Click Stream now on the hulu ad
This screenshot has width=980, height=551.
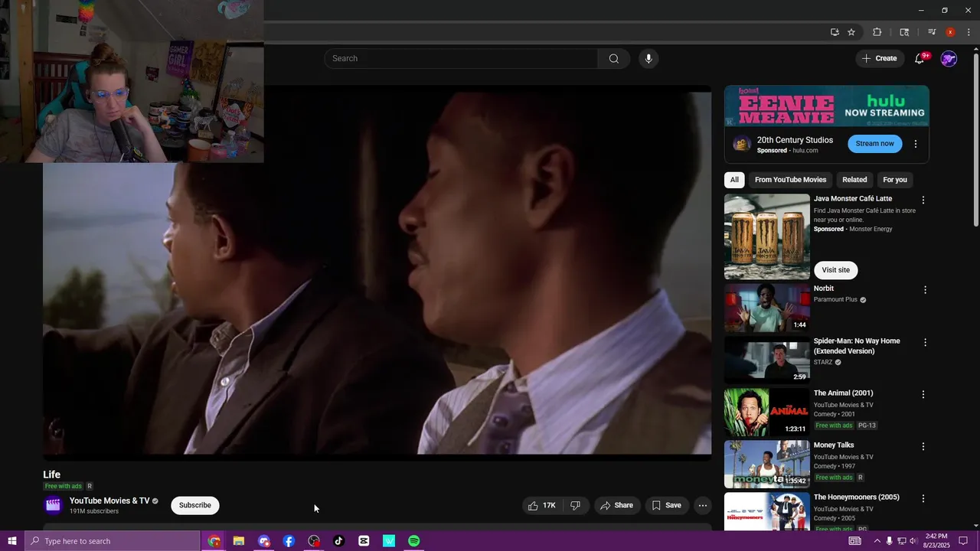875,144
